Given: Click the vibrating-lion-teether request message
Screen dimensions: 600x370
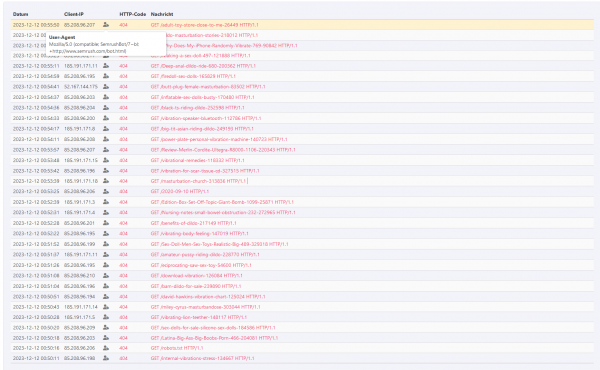Looking at the screenshot, I should (199, 317).
